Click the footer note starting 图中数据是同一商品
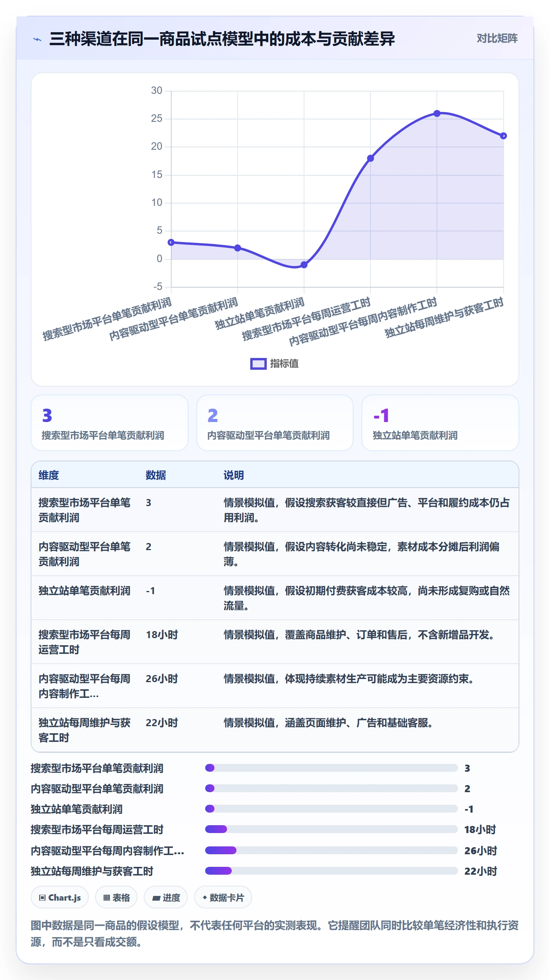Image resolution: width=550 pixels, height=980 pixels. [x=275, y=934]
